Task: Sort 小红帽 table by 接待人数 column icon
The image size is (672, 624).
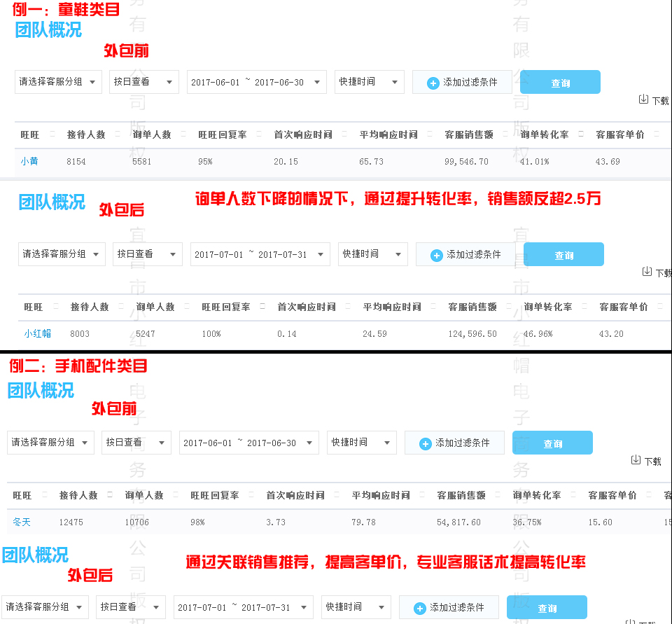Action: click(x=121, y=307)
